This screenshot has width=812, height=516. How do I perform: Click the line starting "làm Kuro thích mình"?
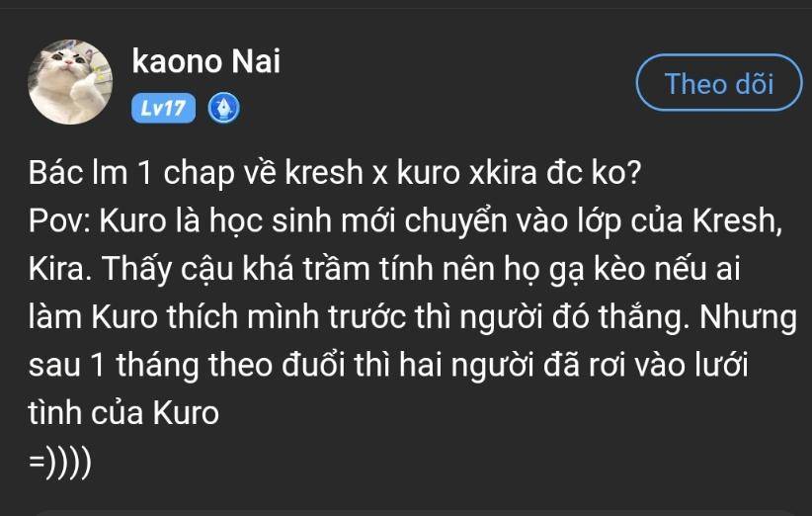pyautogui.click(x=412, y=317)
